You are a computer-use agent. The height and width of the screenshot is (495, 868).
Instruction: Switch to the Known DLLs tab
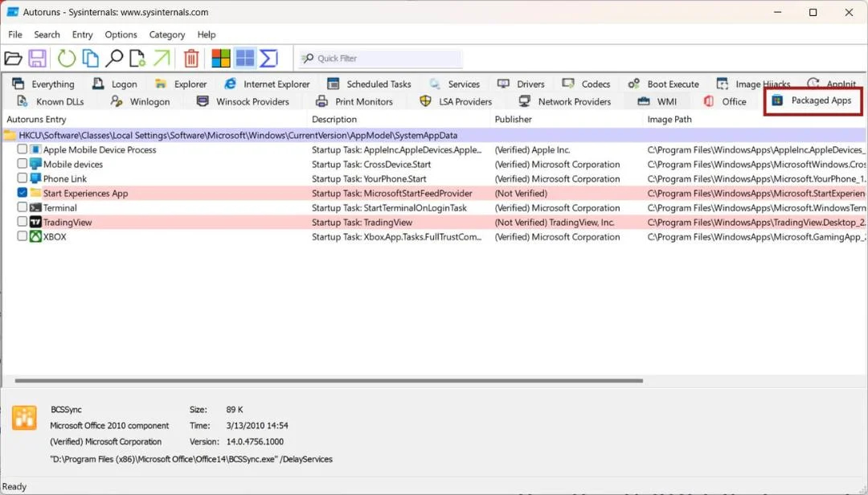tap(51, 101)
